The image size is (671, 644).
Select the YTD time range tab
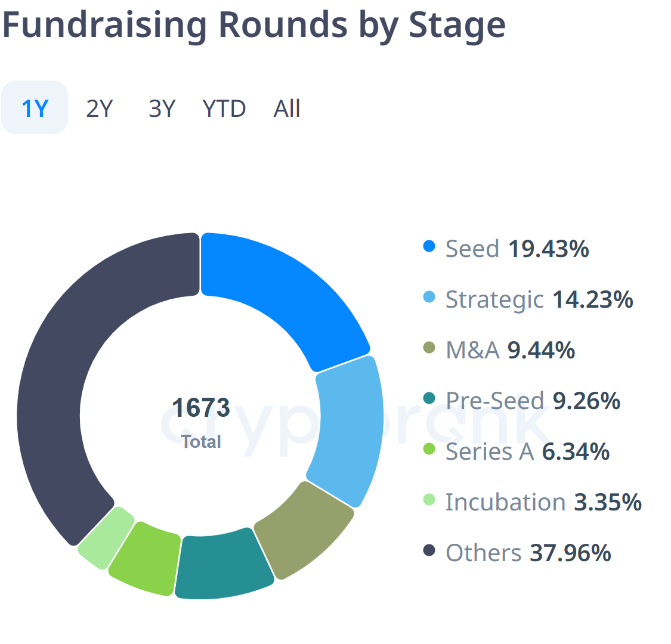pyautogui.click(x=224, y=109)
